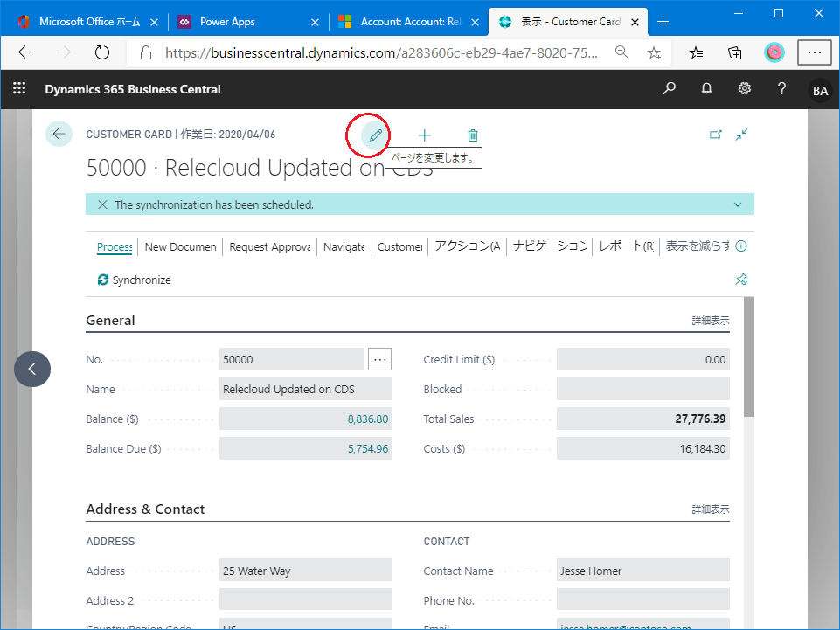Open the Request Approval menu
The width and height of the screenshot is (840, 630).
pyautogui.click(x=270, y=246)
